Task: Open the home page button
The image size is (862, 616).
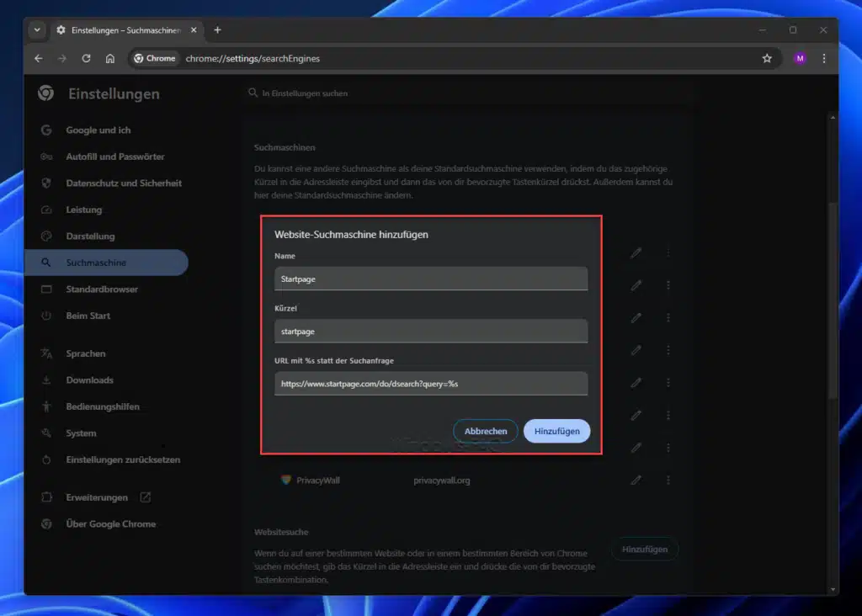Action: coord(110,58)
